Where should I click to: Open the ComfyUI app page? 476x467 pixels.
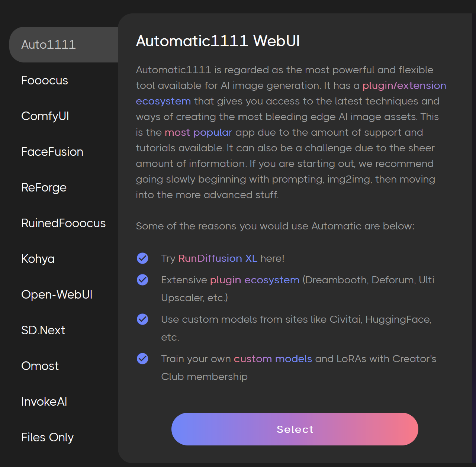tap(45, 116)
